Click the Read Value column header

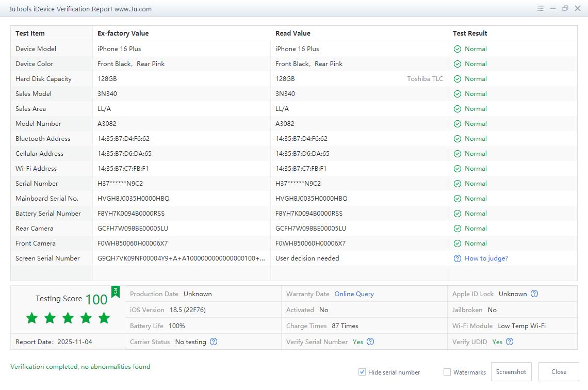point(293,33)
